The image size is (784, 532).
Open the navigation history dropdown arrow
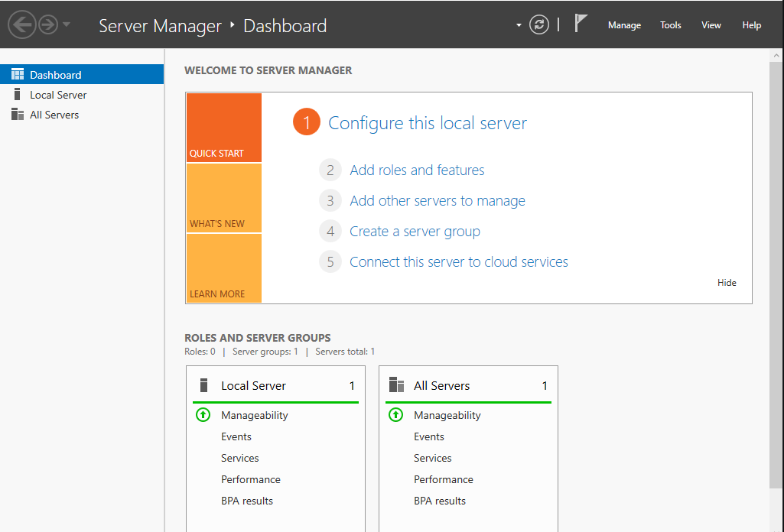point(67,24)
